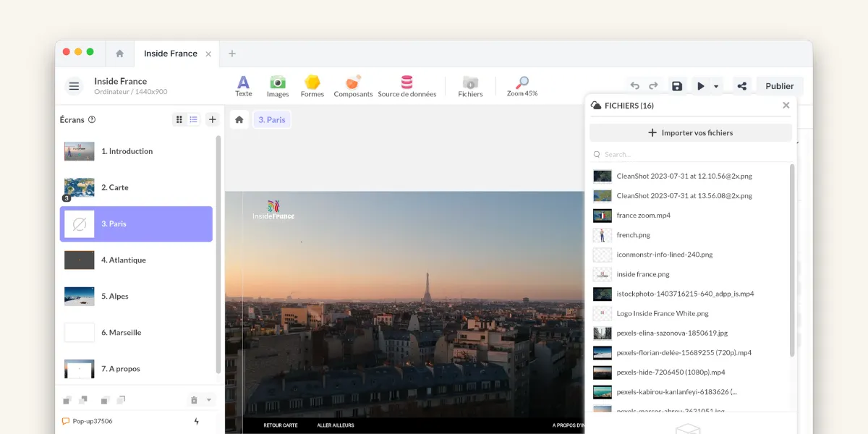Expand the dropdown next to trash icon
868x434 pixels.
[209, 400]
